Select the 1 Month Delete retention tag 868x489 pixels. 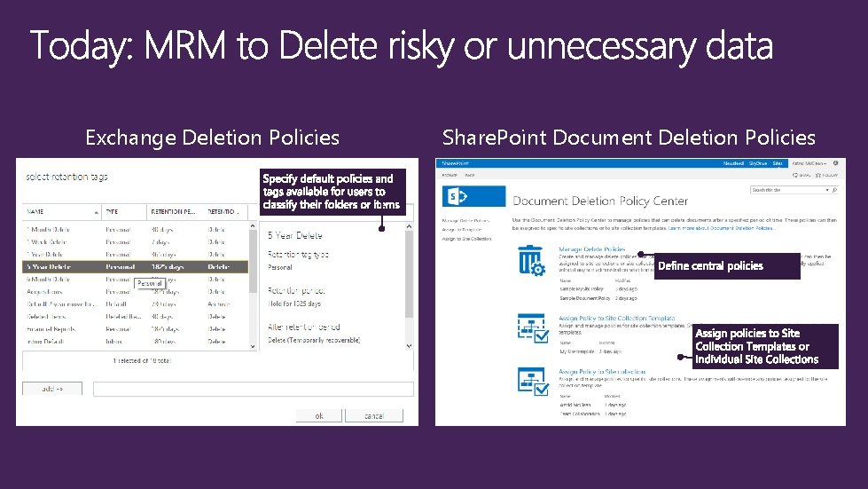click(135, 229)
